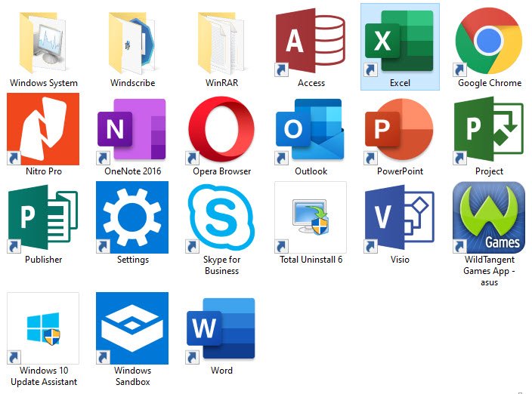This screenshot has height=394, width=532.
Task: Click the "Opera Browser" label text
Action: click(x=222, y=171)
